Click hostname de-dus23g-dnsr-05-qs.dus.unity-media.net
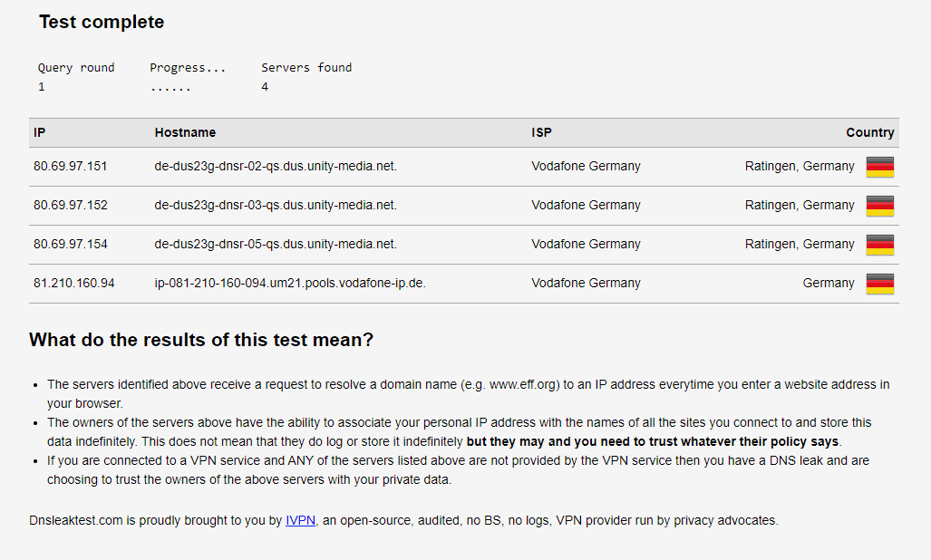Screen dimensions: 931x560 276,244
